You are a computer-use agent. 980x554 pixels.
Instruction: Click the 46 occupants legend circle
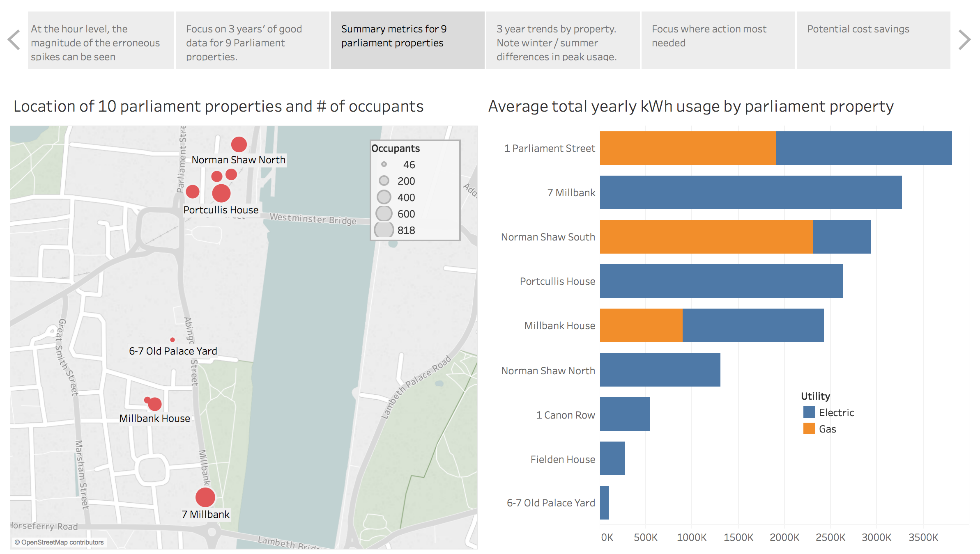(x=384, y=164)
